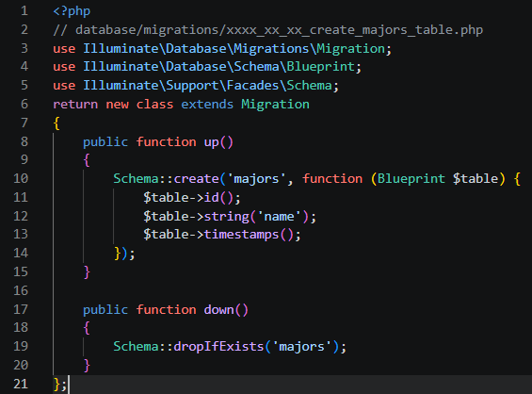Click 'extends' keyword on line 6
This screenshot has height=394, width=532.
click(207, 105)
